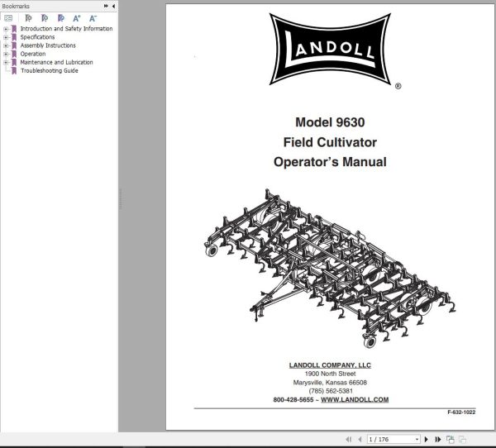Screen dimensions: 496x448
Task: Click the Marysville, Kansas 66508 line
Action: pyautogui.click(x=330, y=383)
